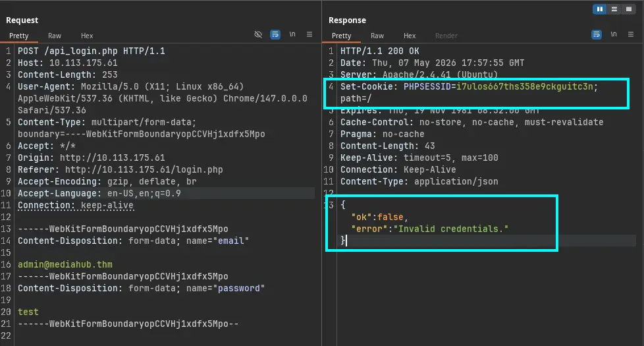Click the password value test
The height and width of the screenshot is (346, 644).
[28, 312]
